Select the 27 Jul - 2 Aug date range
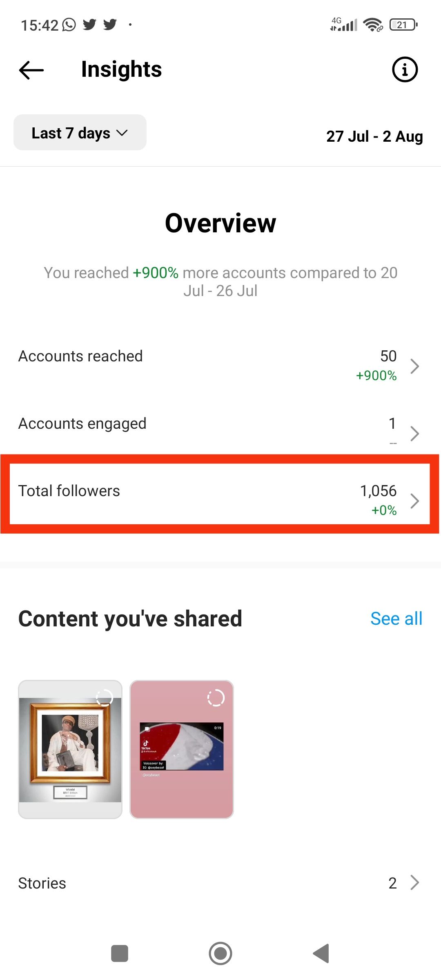Screen dimensions: 441x980 [x=374, y=136]
